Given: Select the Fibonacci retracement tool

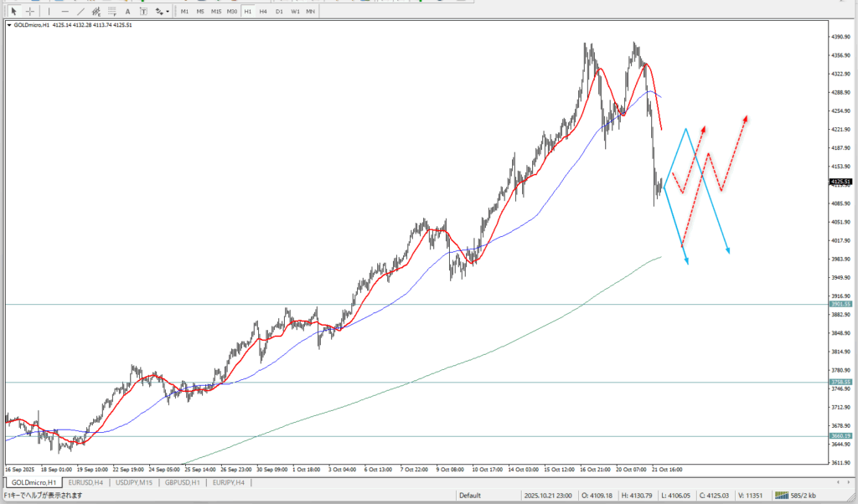Looking at the screenshot, I should [114, 12].
